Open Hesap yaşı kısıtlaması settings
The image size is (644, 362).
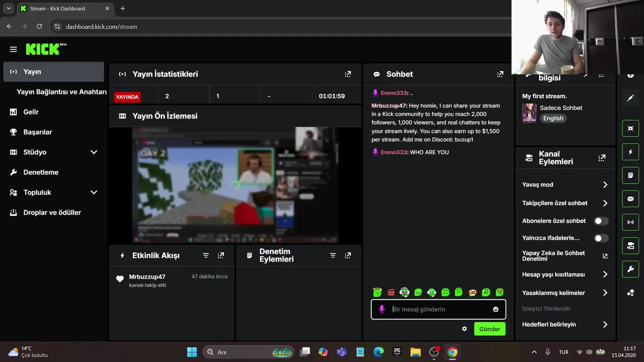pyautogui.click(x=565, y=275)
